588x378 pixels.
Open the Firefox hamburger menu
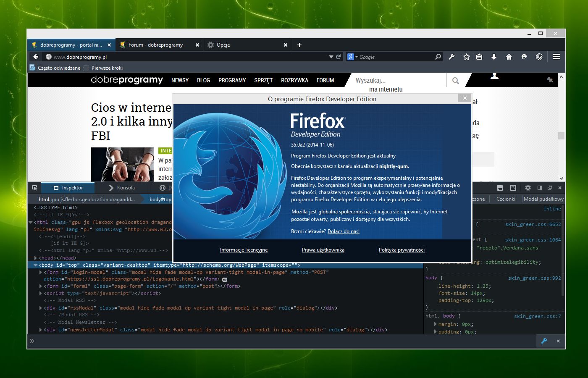556,57
